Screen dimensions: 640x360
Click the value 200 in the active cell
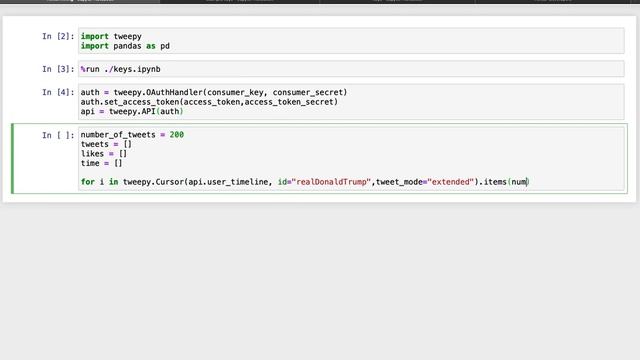pyautogui.click(x=177, y=135)
